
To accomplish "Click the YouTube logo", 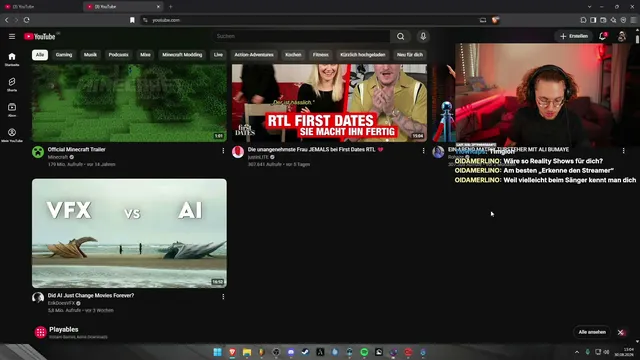I will [40, 36].
